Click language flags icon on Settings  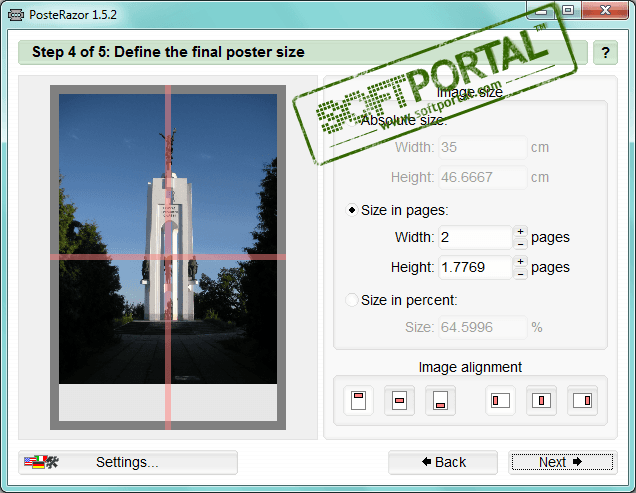pyautogui.click(x=41, y=462)
